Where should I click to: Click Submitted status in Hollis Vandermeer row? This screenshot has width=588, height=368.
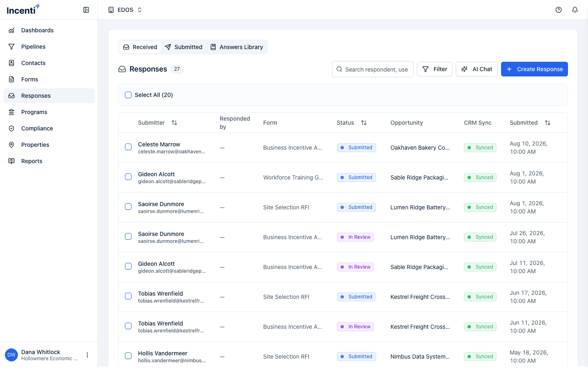point(356,357)
